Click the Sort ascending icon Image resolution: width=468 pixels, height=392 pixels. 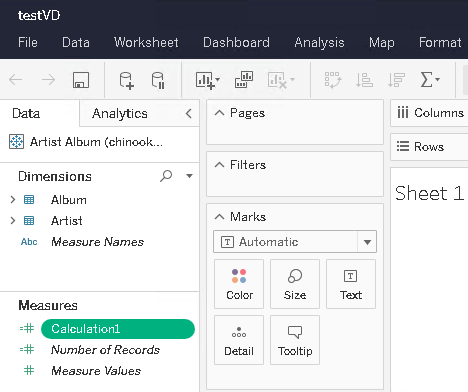[x=364, y=80]
